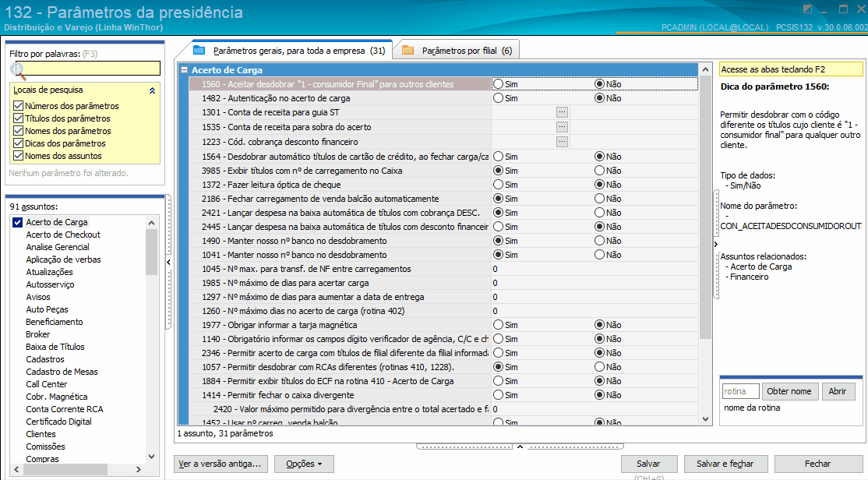Open the Opções dropdown button
Viewport: 868px width, 480px height.
304,464
